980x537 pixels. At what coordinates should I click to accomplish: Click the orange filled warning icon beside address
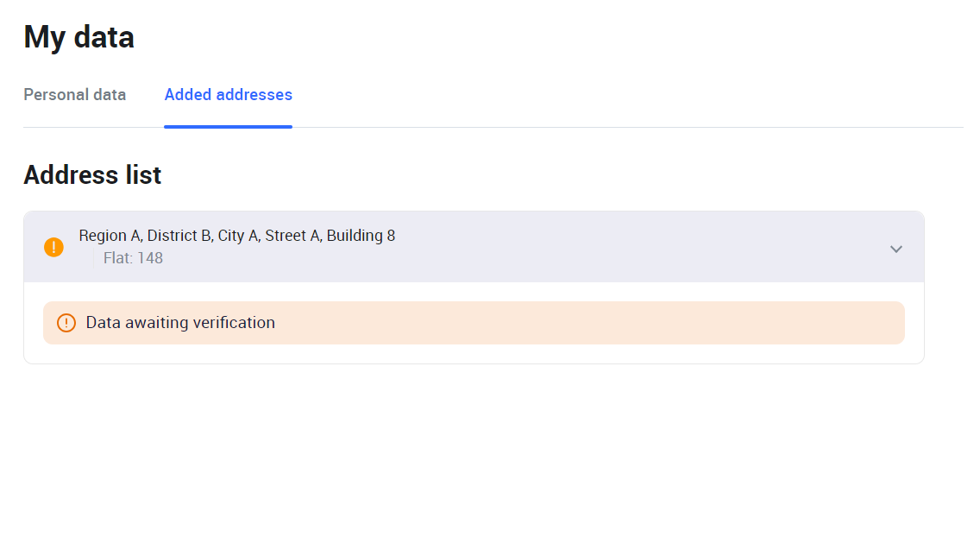pos(53,247)
